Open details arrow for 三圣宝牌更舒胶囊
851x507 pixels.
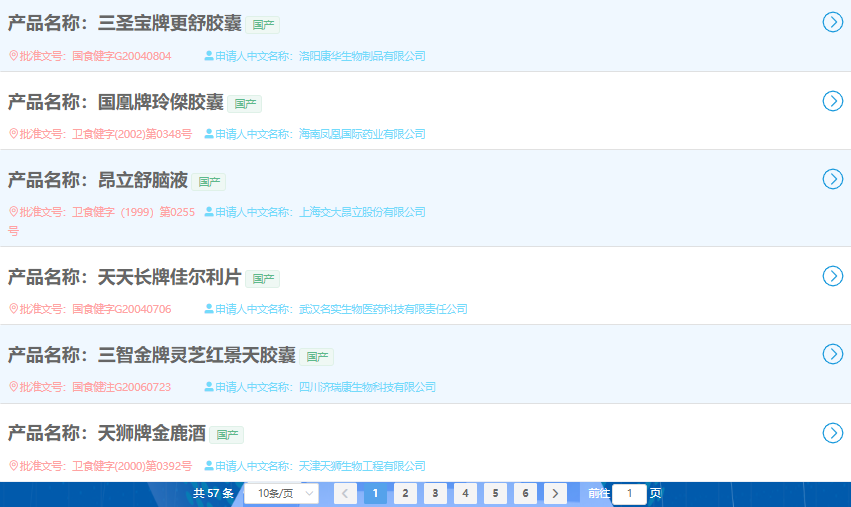coord(833,22)
